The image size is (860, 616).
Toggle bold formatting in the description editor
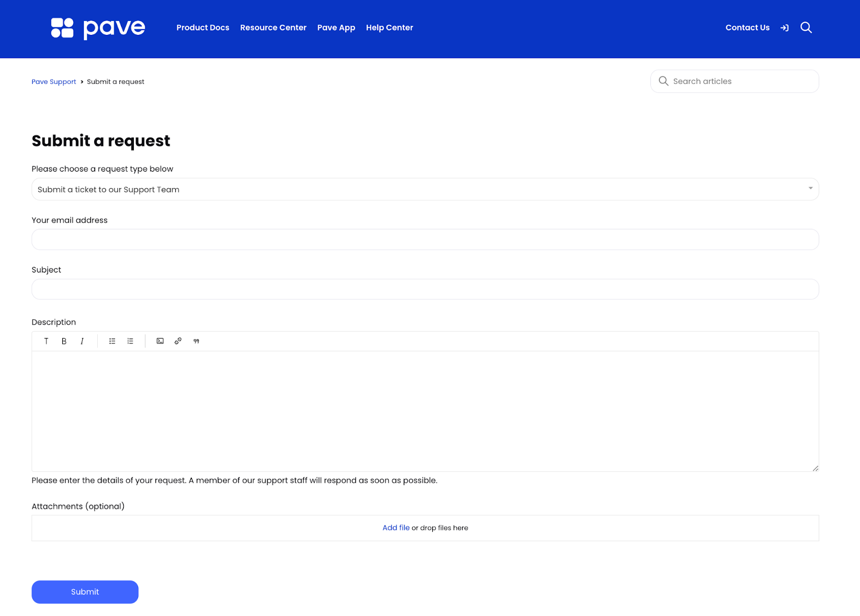[x=64, y=341]
